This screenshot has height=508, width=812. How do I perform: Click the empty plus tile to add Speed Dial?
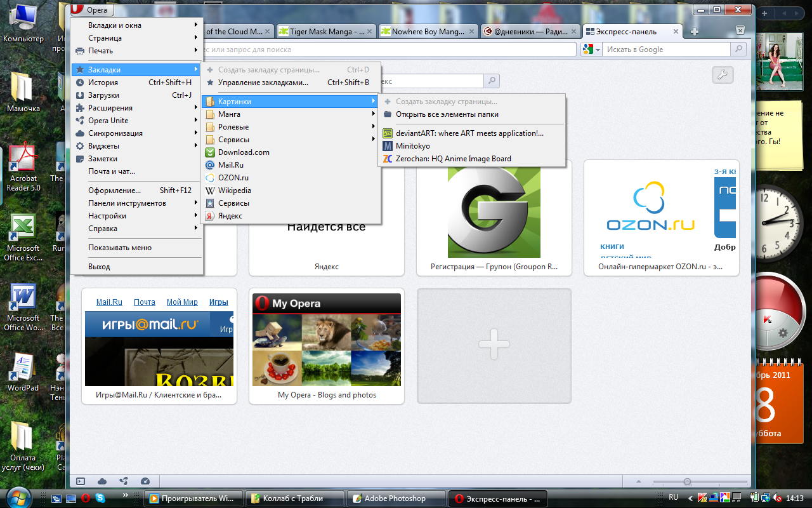[494, 346]
